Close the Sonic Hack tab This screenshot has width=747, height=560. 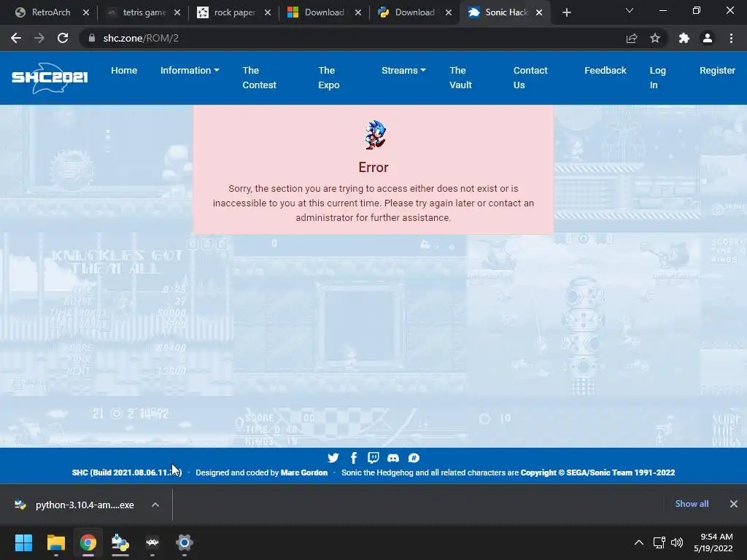[539, 12]
